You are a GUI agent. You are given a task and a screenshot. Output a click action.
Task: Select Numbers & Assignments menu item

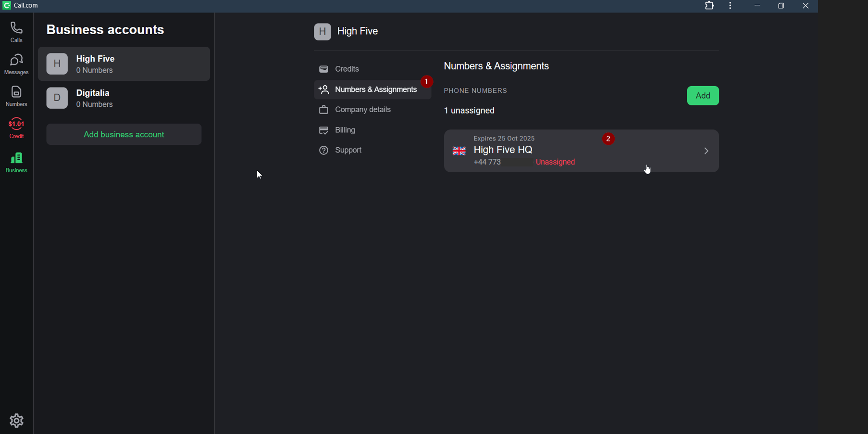coord(369,90)
